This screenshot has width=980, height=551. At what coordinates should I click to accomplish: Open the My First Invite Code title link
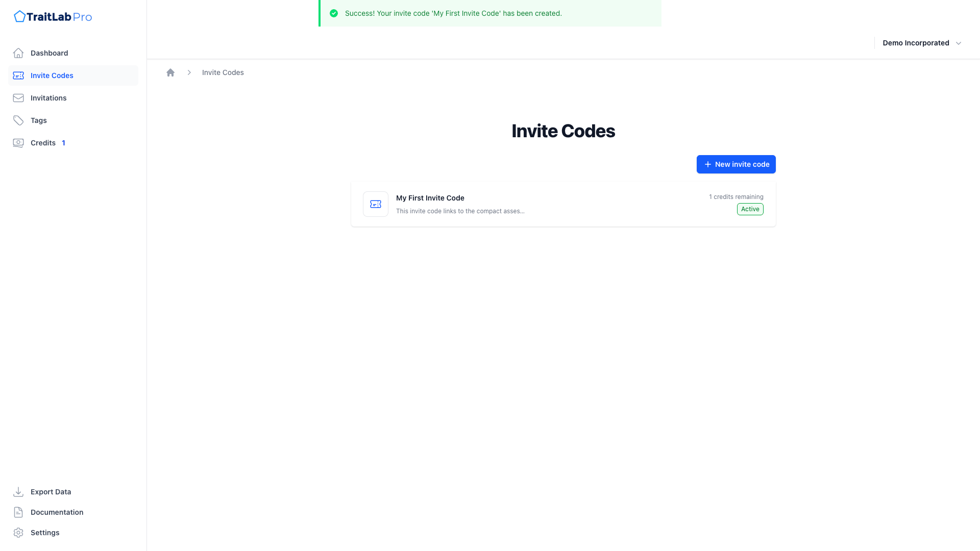[430, 198]
